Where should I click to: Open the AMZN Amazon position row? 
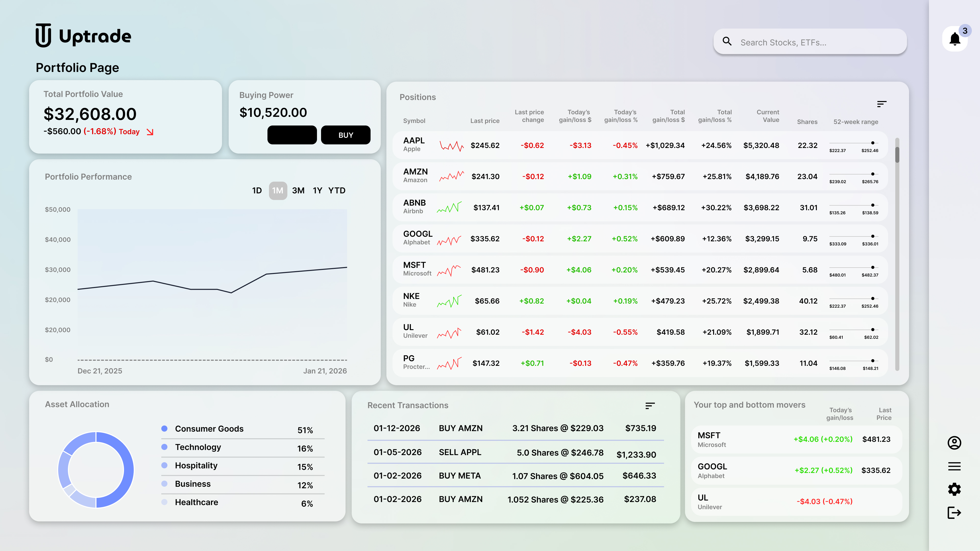(640, 177)
